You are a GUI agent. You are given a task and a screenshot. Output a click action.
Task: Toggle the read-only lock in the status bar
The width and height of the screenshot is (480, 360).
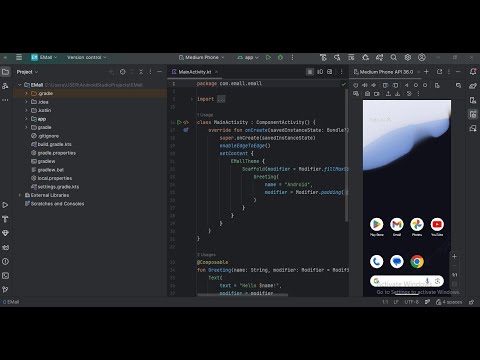(x=471, y=302)
